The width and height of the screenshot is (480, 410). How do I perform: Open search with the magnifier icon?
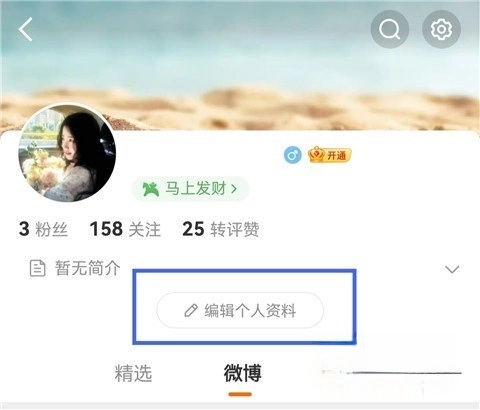pos(390,29)
